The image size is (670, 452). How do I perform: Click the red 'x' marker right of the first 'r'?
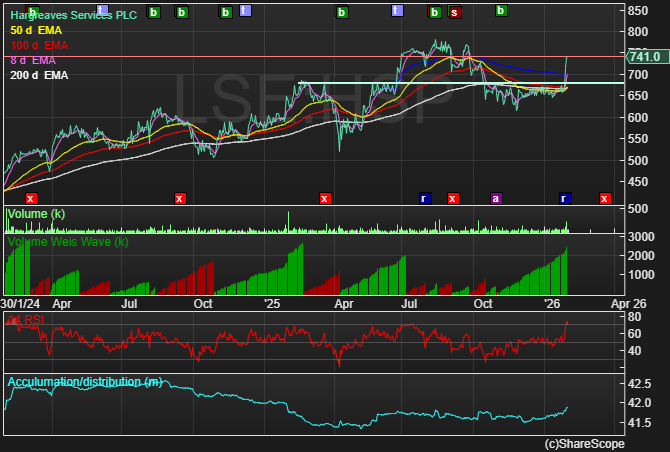point(453,198)
